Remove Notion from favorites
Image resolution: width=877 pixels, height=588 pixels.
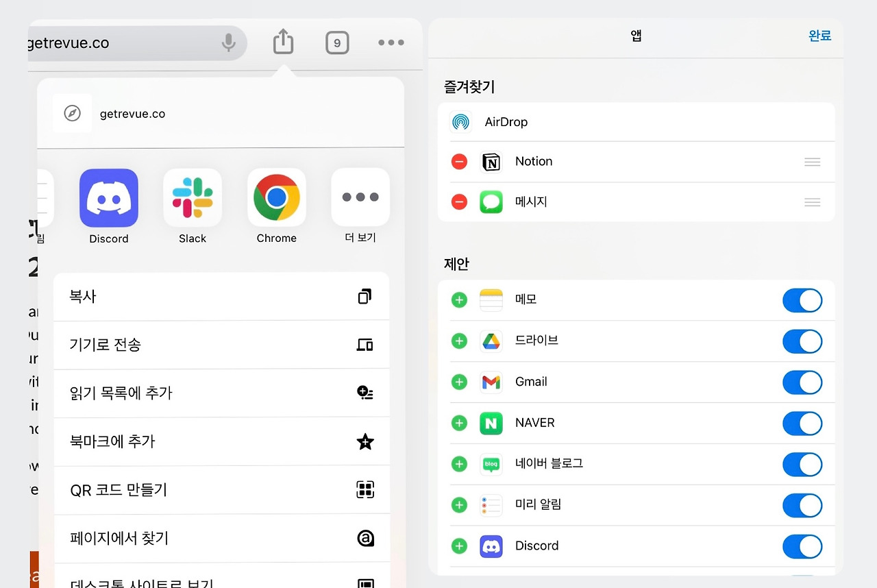[459, 162]
